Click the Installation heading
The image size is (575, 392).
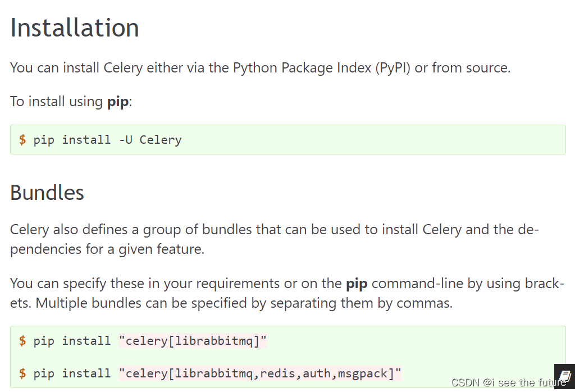(75, 28)
